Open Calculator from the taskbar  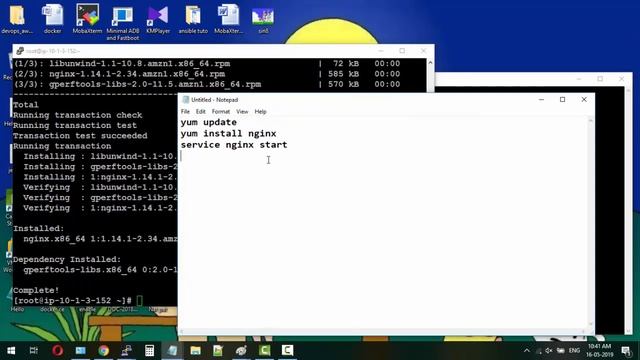(x=149, y=351)
